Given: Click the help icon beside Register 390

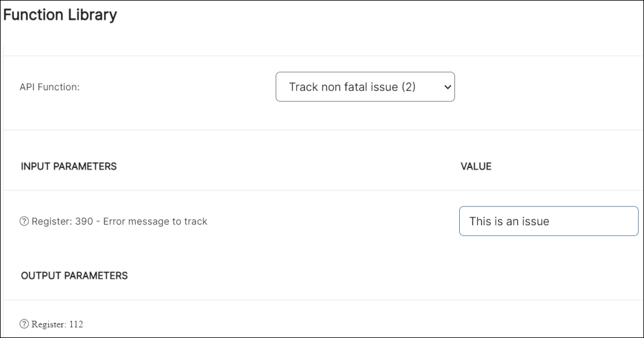Looking at the screenshot, I should [25, 222].
